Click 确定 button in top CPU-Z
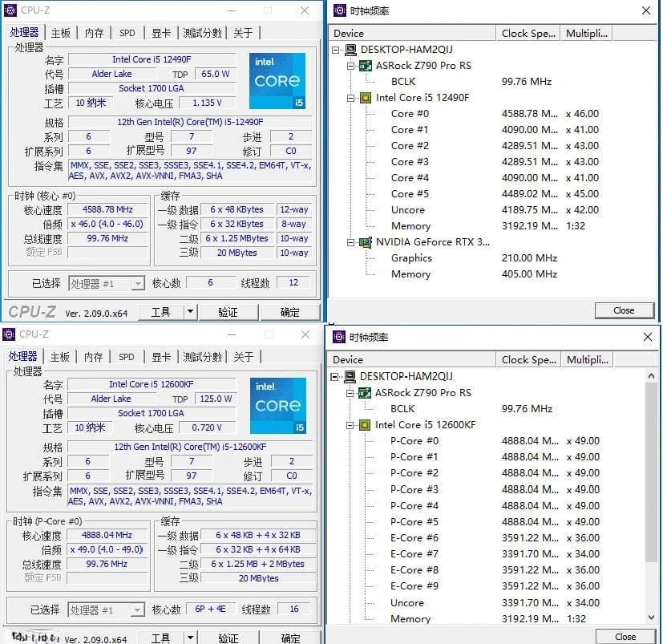This screenshot has width=663, height=644. click(x=289, y=312)
